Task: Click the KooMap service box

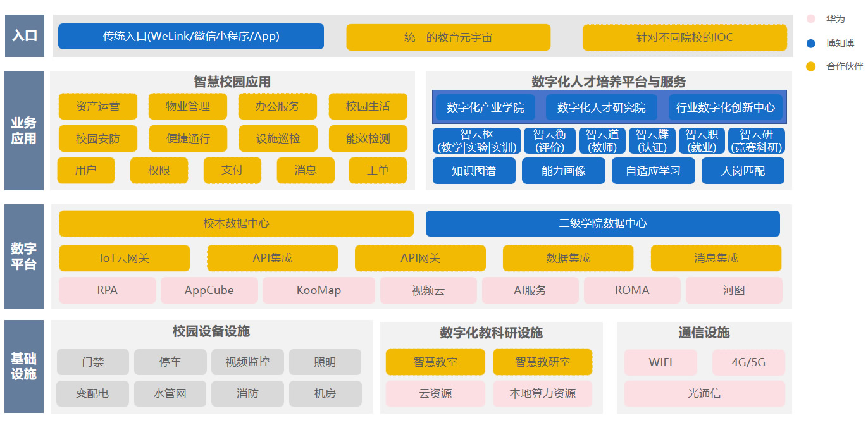Action: (319, 290)
